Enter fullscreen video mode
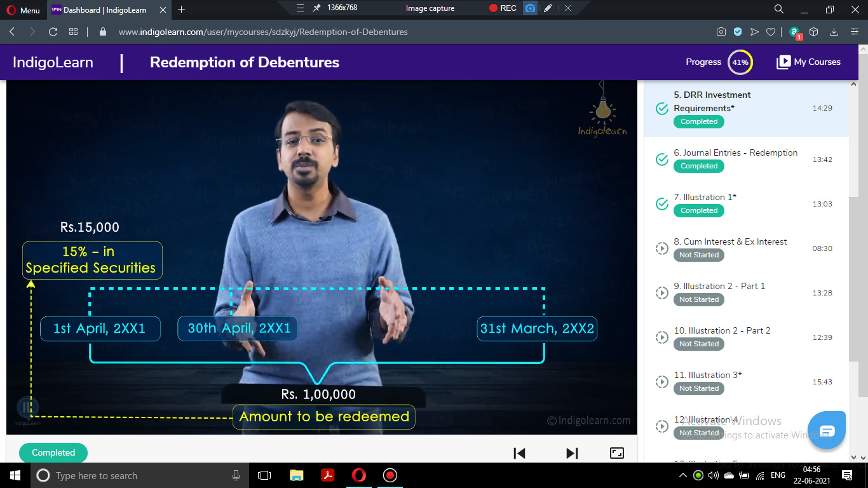The width and height of the screenshot is (868, 488). (616, 453)
